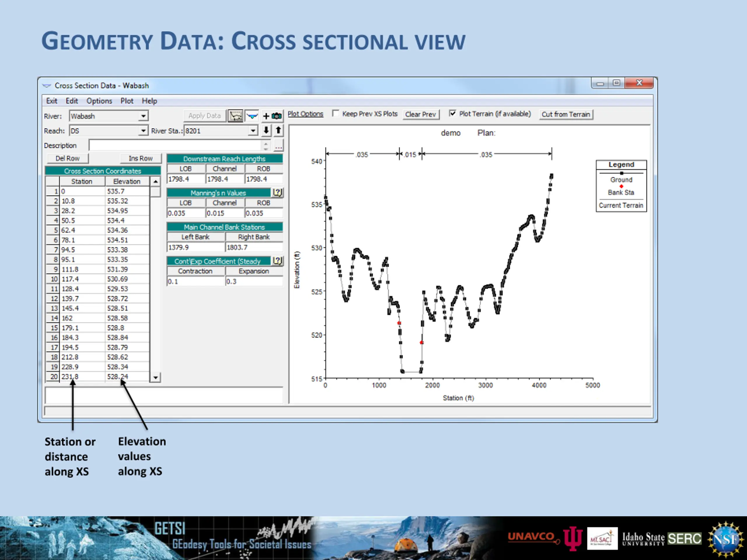
Task: Open the Edit menu
Action: (71, 101)
